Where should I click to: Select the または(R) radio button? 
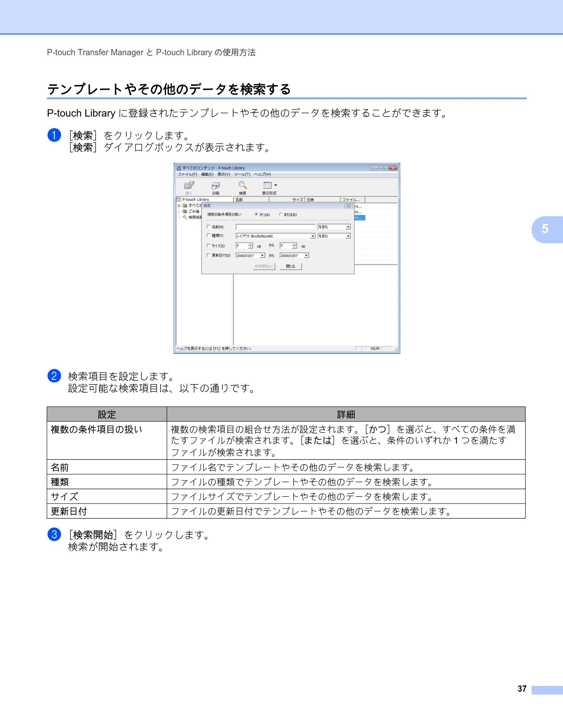[281, 214]
